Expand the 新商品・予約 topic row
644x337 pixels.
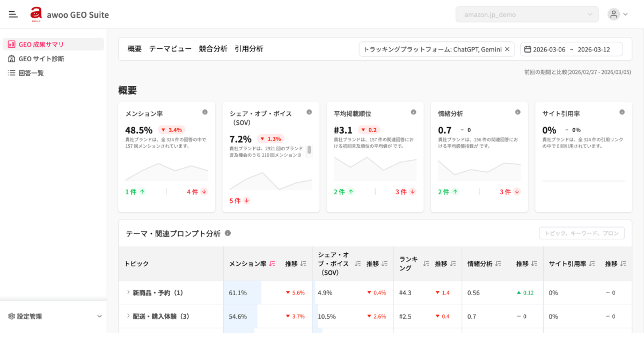tap(128, 292)
